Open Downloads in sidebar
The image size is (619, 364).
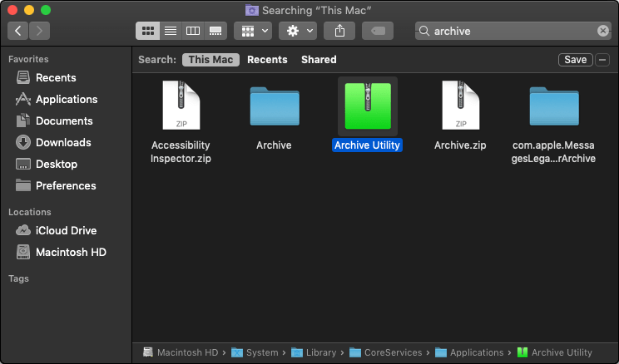pyautogui.click(x=53, y=142)
